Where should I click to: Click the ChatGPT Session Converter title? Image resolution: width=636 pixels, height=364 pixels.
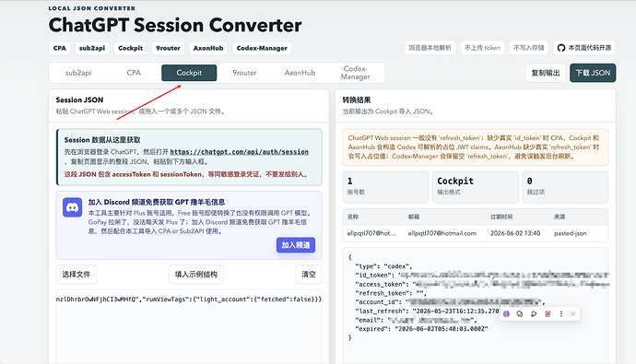click(175, 25)
